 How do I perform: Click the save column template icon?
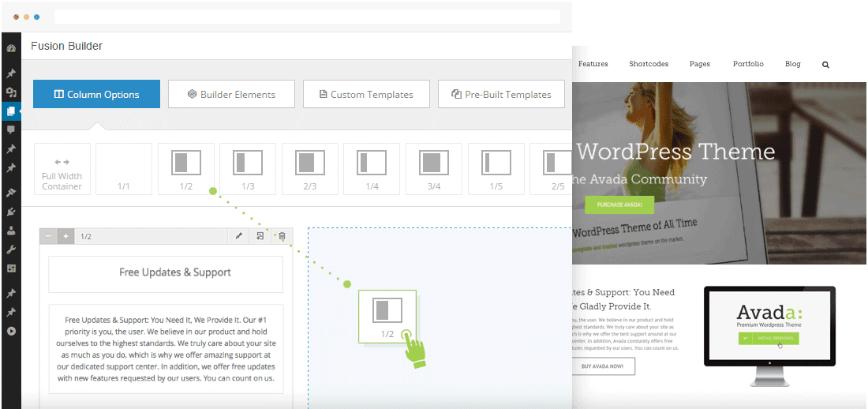[260, 236]
